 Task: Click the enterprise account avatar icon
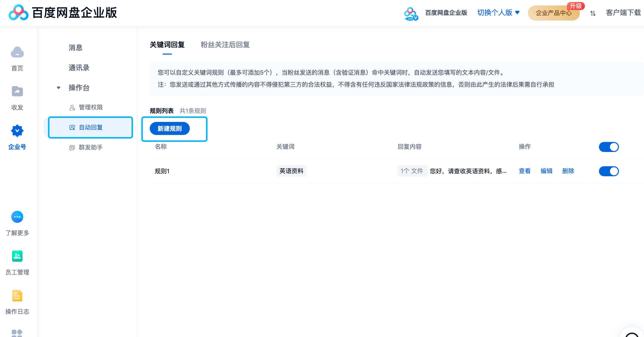pos(411,14)
